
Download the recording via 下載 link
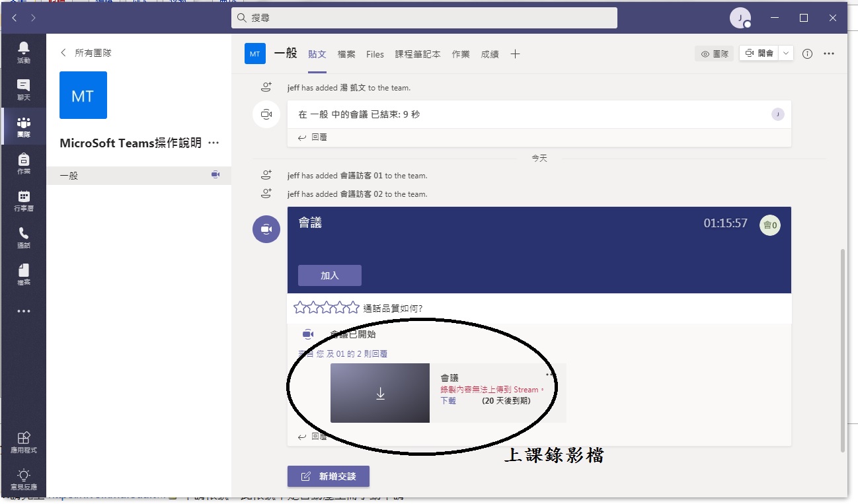[x=448, y=400]
